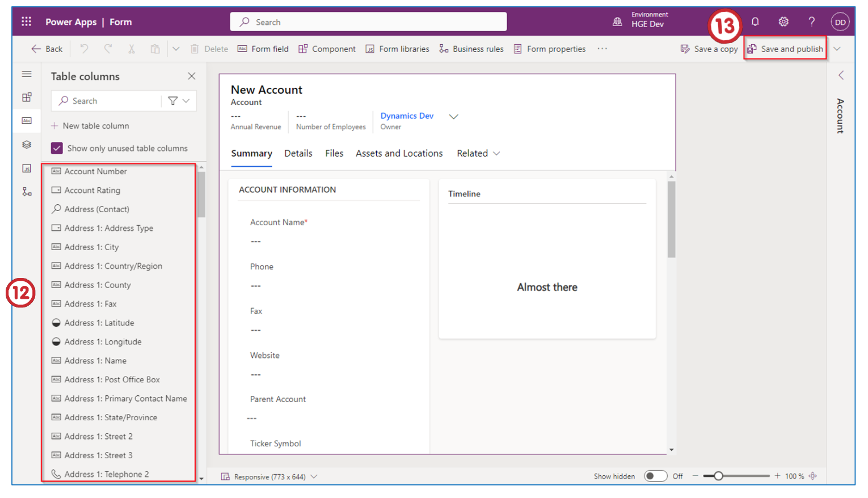The image size is (868, 498).
Task: Click the notifications bell icon
Action: [755, 22]
